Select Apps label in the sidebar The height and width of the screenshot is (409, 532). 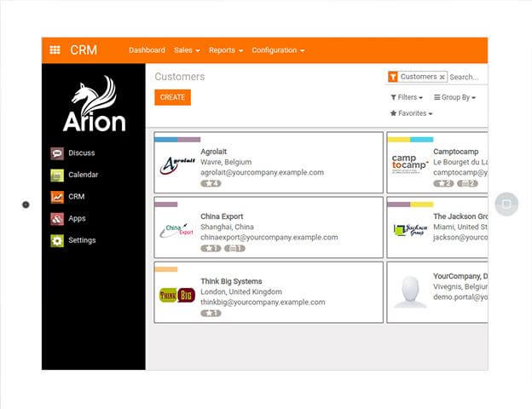tap(77, 218)
